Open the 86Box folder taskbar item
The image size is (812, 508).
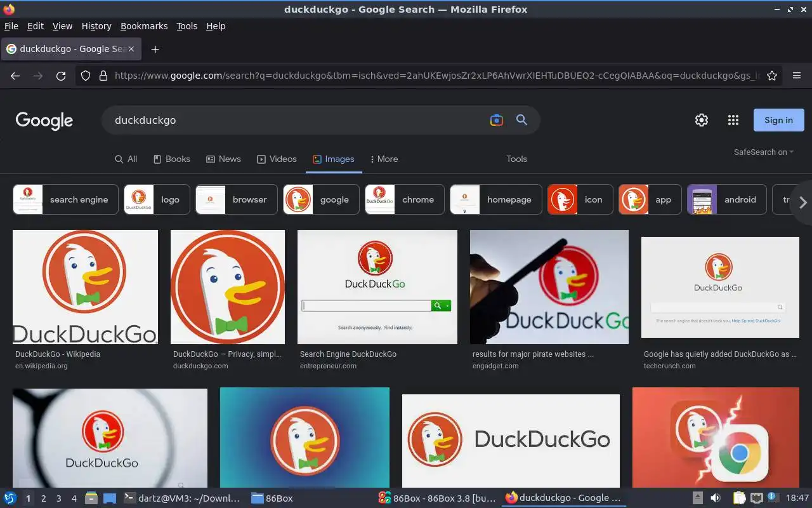click(272, 498)
